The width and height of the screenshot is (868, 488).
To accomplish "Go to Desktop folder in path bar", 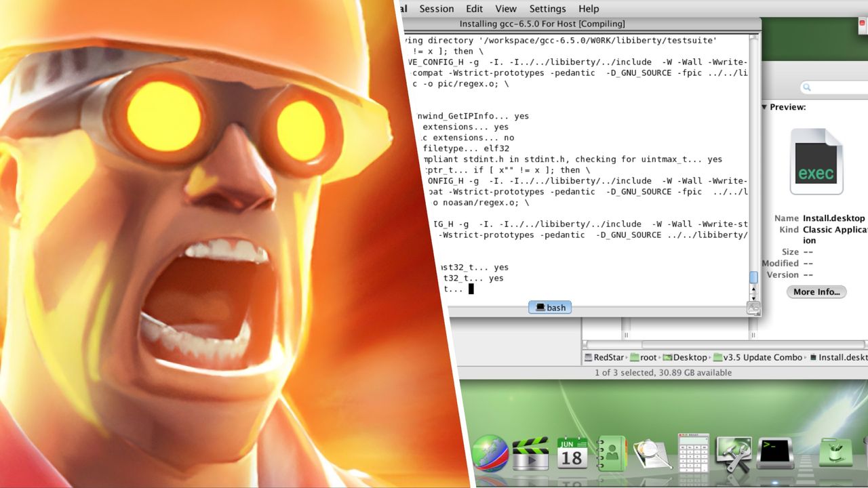I will coord(685,357).
